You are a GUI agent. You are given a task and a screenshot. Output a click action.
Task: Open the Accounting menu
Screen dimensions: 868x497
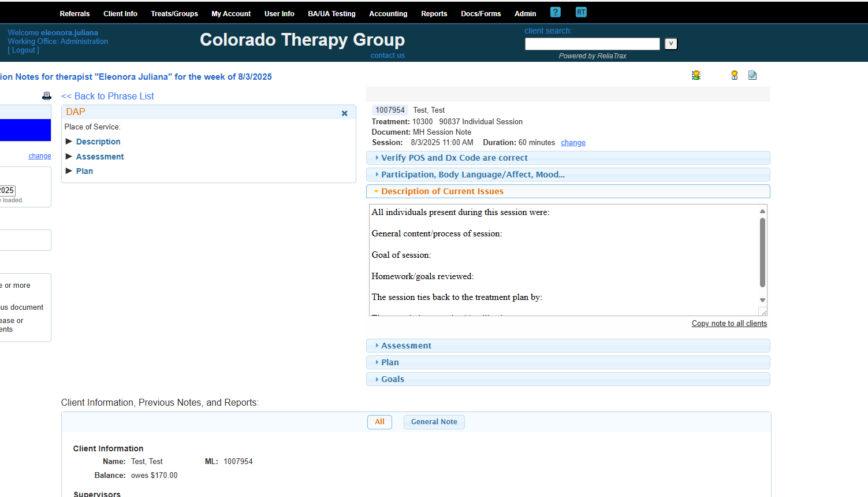pyautogui.click(x=388, y=13)
